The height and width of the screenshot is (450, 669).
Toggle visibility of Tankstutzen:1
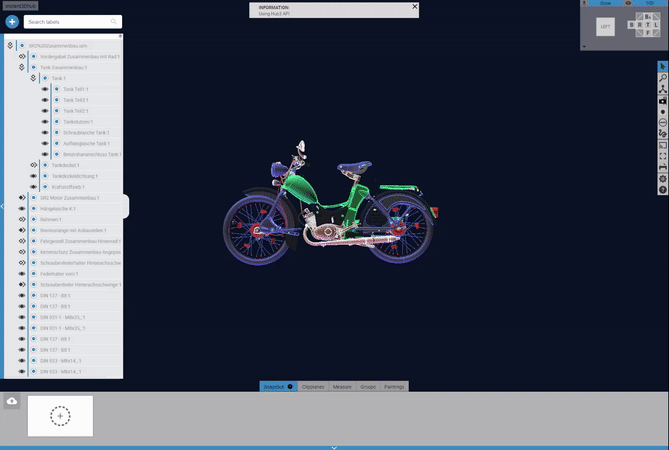pos(45,122)
